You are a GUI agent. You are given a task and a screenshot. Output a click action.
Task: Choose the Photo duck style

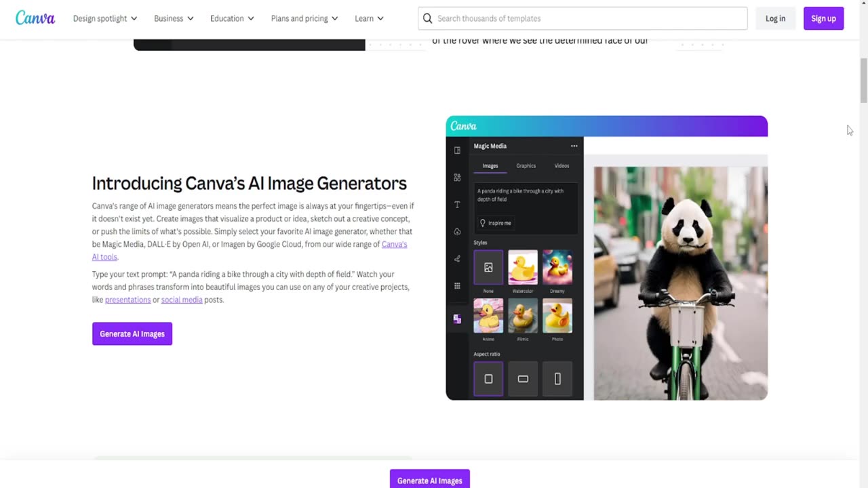click(x=557, y=316)
